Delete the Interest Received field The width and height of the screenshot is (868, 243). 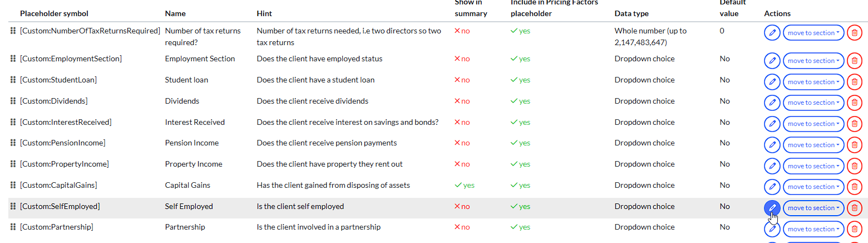point(854,124)
